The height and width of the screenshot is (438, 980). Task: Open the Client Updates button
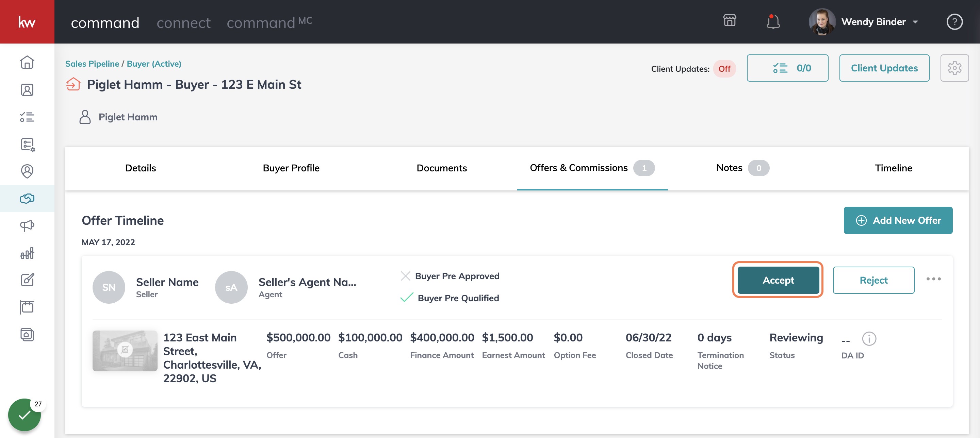coord(884,68)
